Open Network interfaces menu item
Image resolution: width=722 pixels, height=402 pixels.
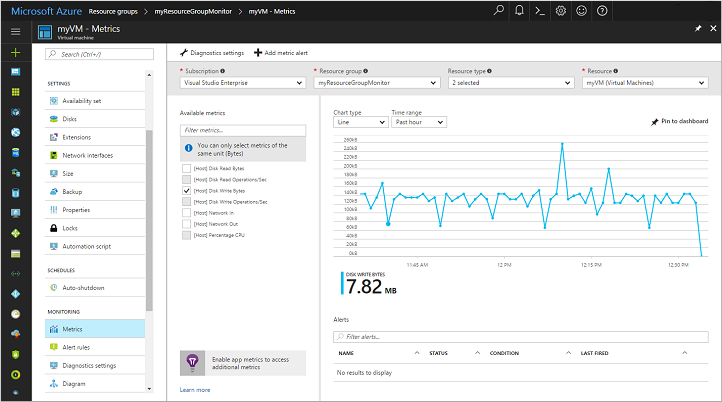95,155
